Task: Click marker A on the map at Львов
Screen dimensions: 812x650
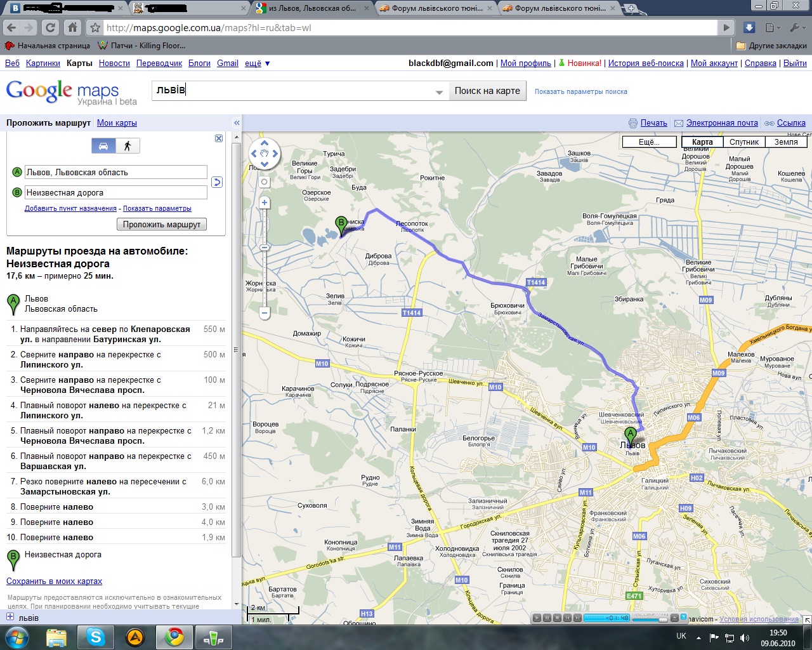Action: 630,436
